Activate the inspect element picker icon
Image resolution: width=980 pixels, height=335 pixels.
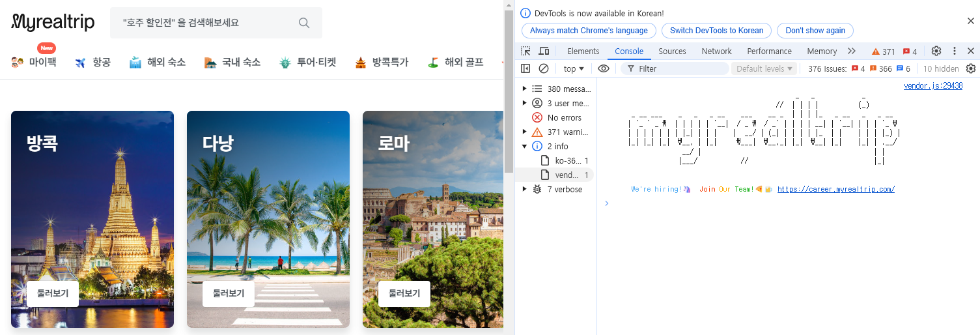coord(526,51)
